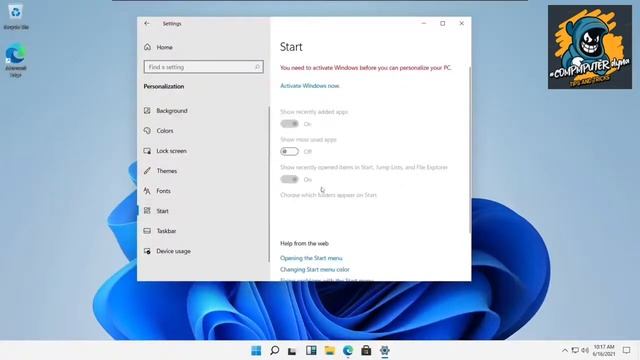
Task: Open the notification center icon
Action: tap(627, 351)
